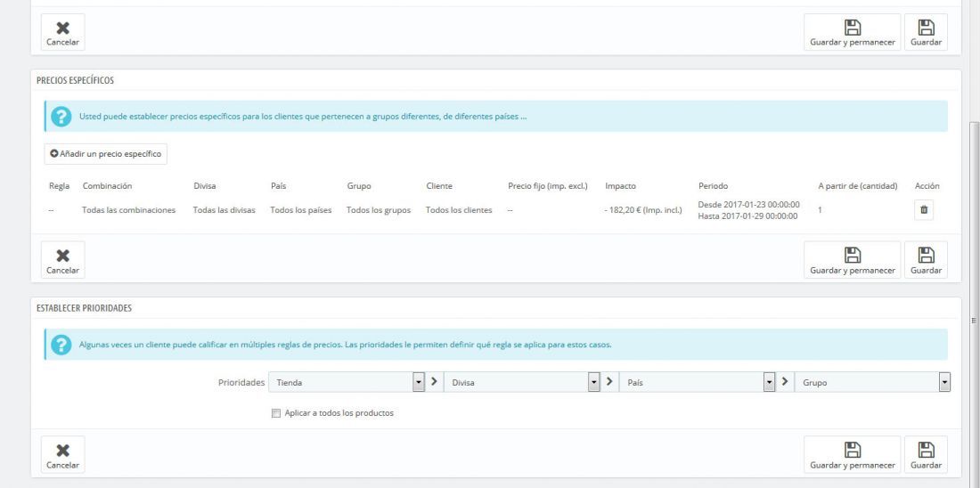
Task: Click Guardar y permanecer in Precios Específicos panel
Action: [852, 260]
